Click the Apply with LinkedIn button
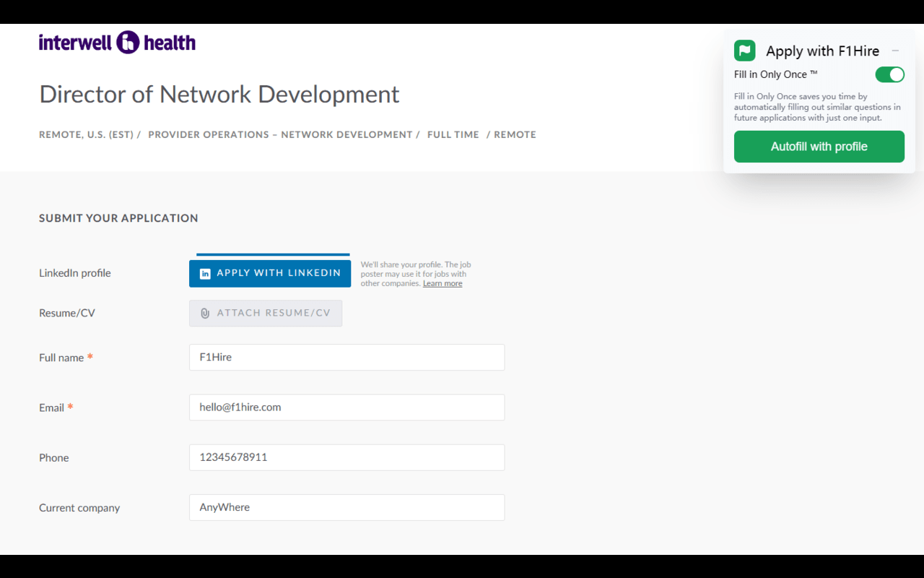The width and height of the screenshot is (924, 578). pos(270,273)
